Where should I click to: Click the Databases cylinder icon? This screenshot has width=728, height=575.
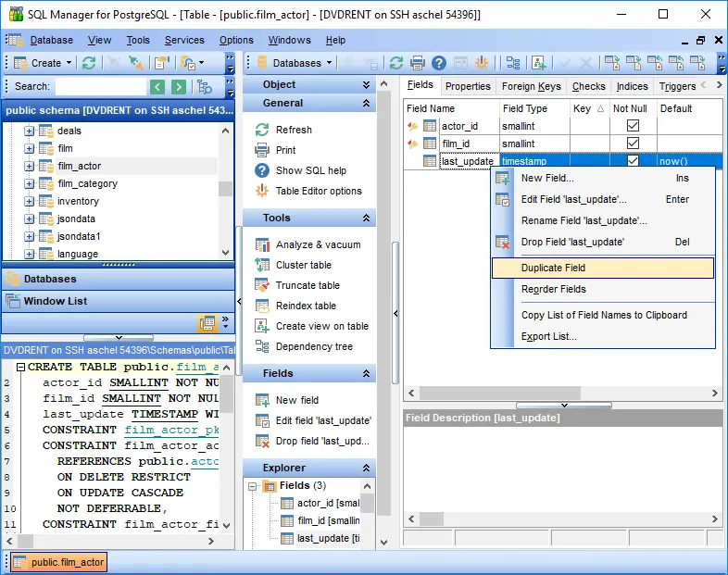(262, 63)
